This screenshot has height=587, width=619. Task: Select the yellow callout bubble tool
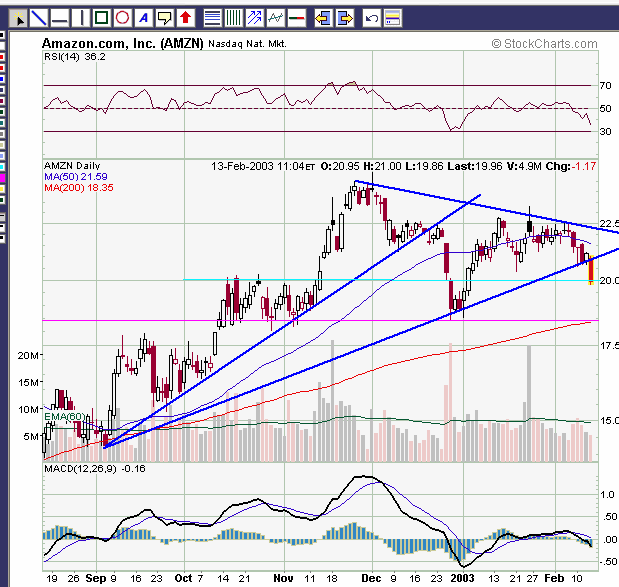point(165,18)
